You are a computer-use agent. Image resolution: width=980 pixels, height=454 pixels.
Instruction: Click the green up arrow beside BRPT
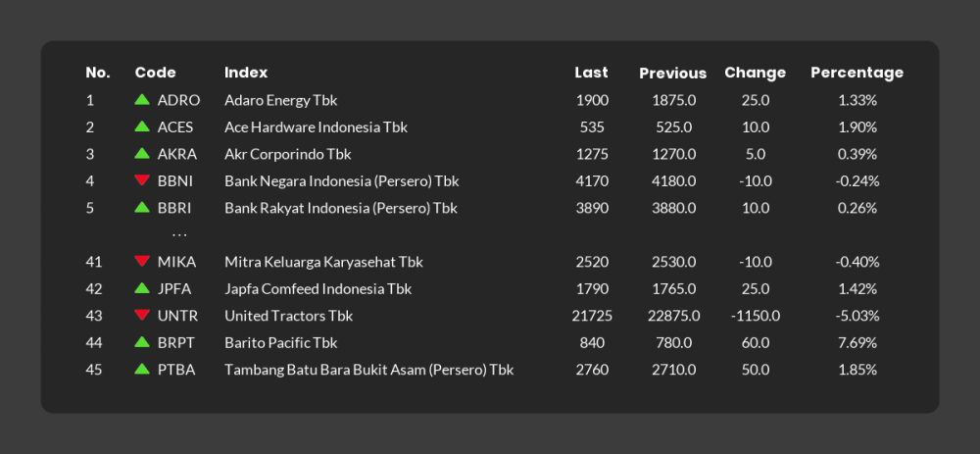click(142, 341)
